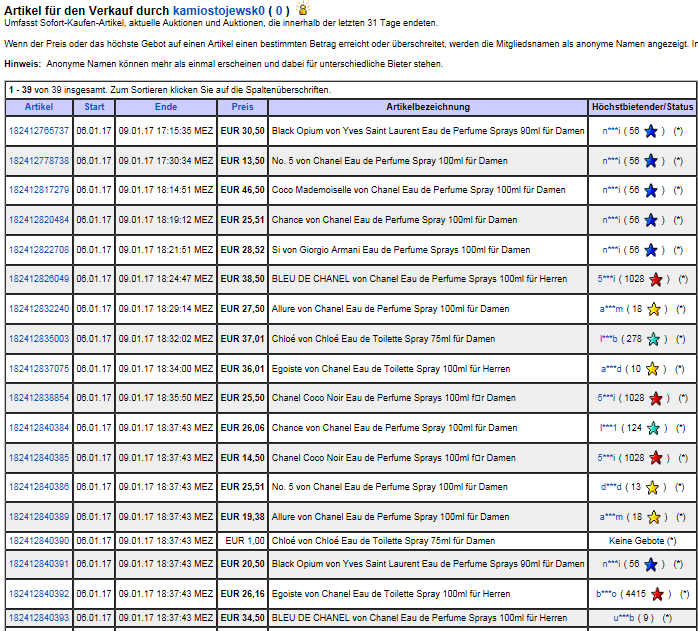Open item 182412840391
This screenshot has height=631, width=698.
coord(39,564)
